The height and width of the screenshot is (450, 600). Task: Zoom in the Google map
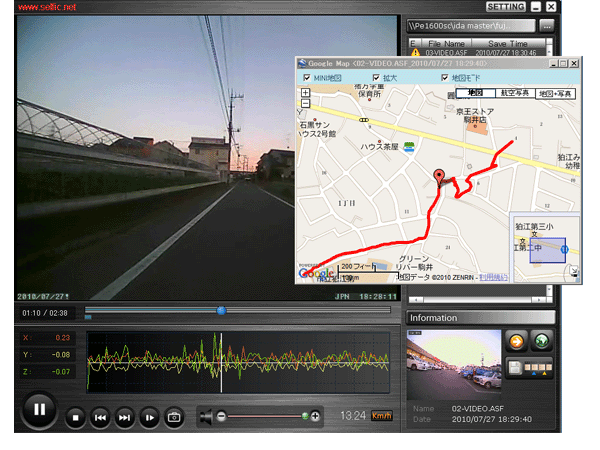pos(305,93)
